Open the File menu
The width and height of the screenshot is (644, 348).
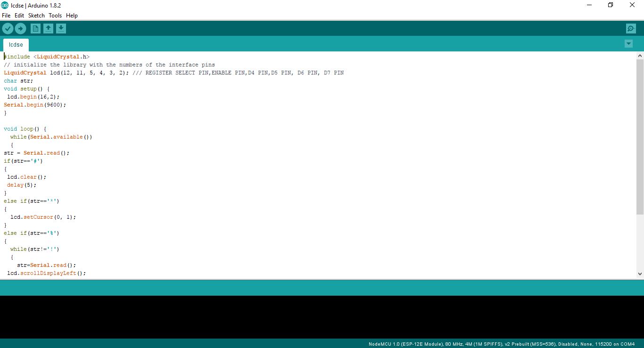coord(6,16)
